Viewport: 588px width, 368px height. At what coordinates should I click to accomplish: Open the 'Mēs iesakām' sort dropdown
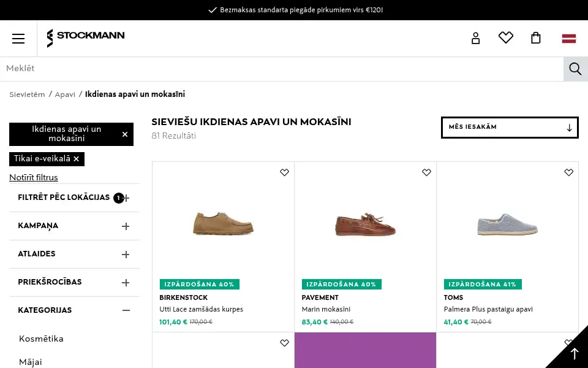[510, 128]
